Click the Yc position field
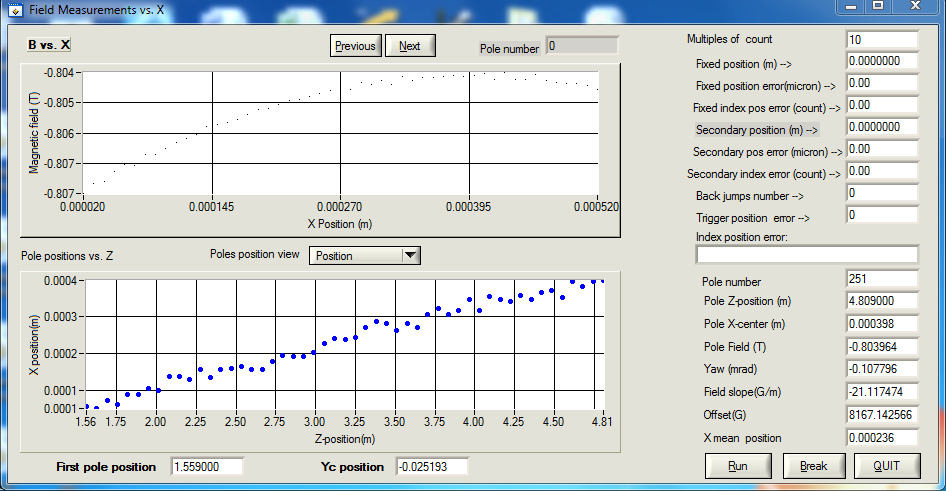Viewport: 946px width, 491px height. [431, 467]
